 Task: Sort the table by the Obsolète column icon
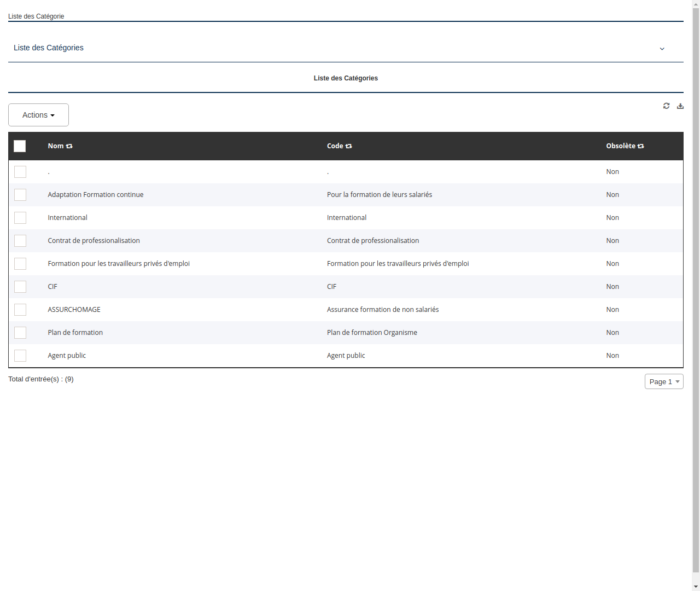640,146
